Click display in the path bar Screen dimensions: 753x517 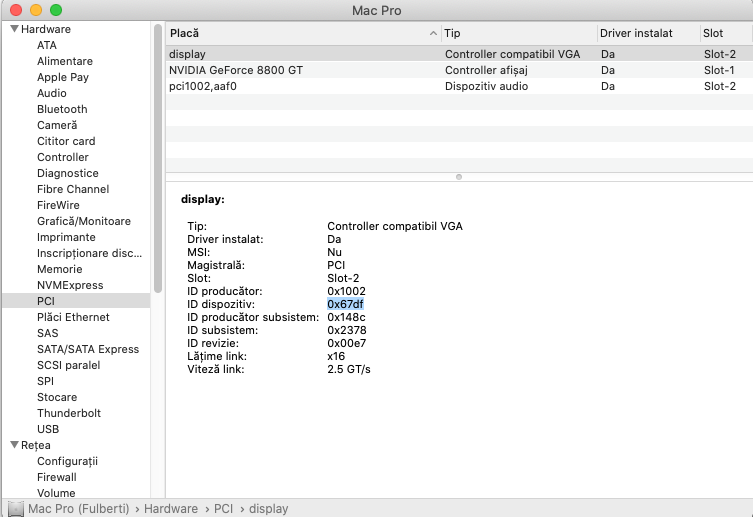(x=268, y=509)
